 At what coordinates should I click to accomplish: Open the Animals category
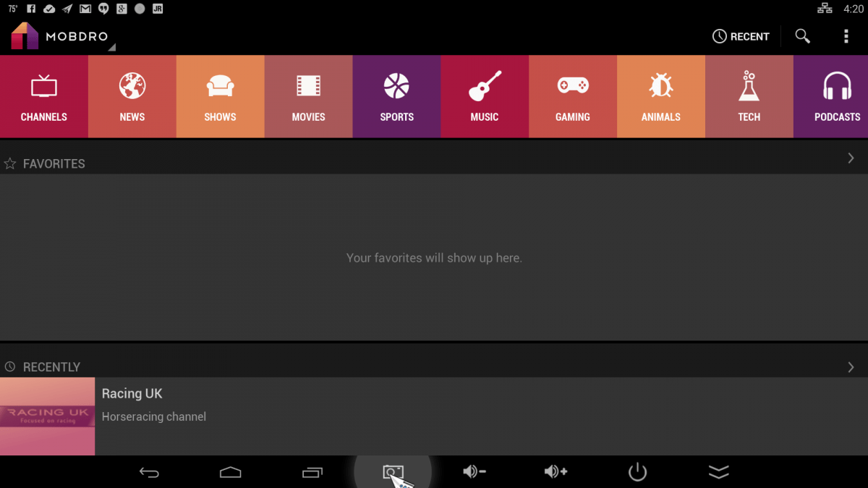(x=660, y=96)
